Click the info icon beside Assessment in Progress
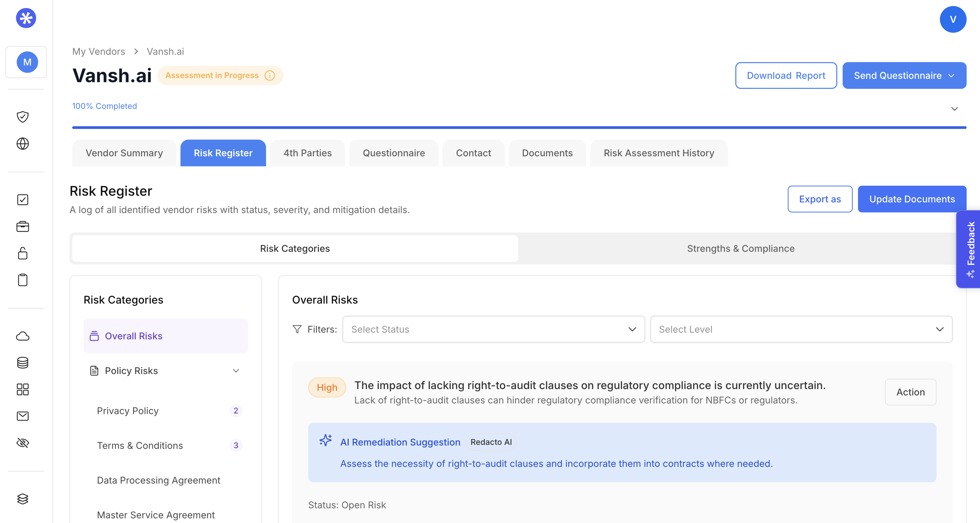This screenshot has width=980, height=523. point(270,75)
